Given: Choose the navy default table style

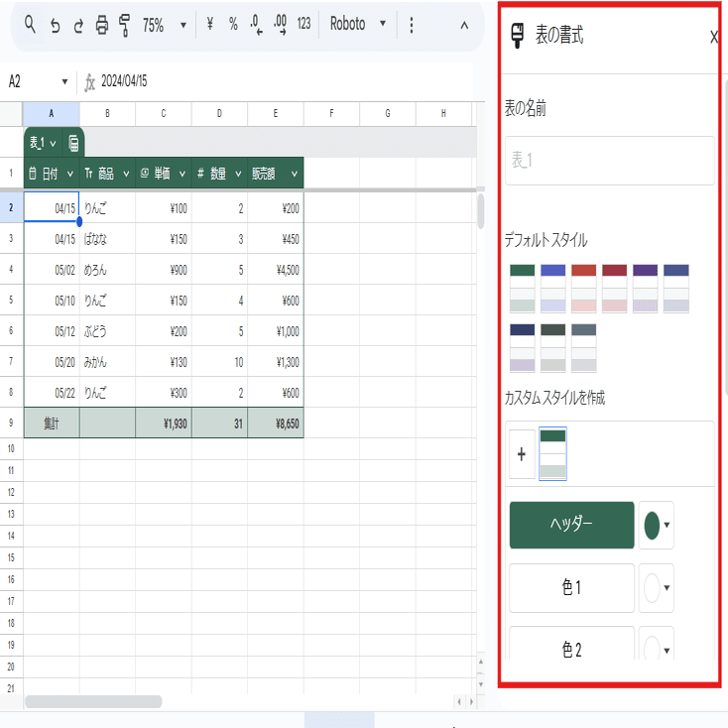Looking at the screenshot, I should click(x=523, y=348).
